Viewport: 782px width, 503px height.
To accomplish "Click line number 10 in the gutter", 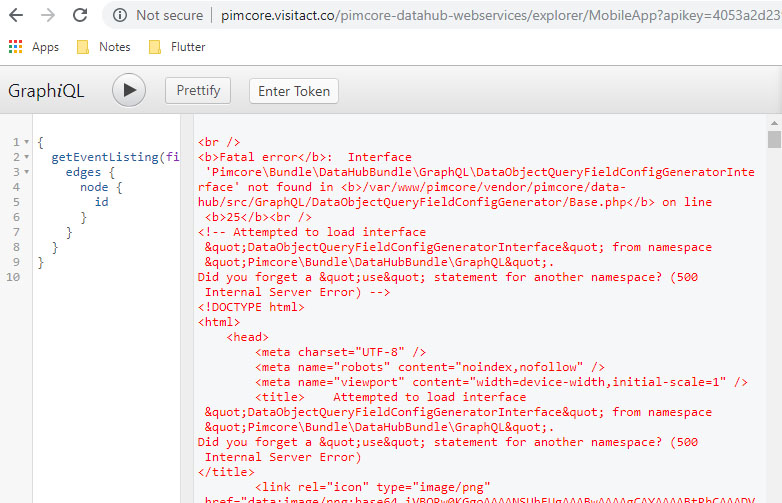I will pos(13,277).
